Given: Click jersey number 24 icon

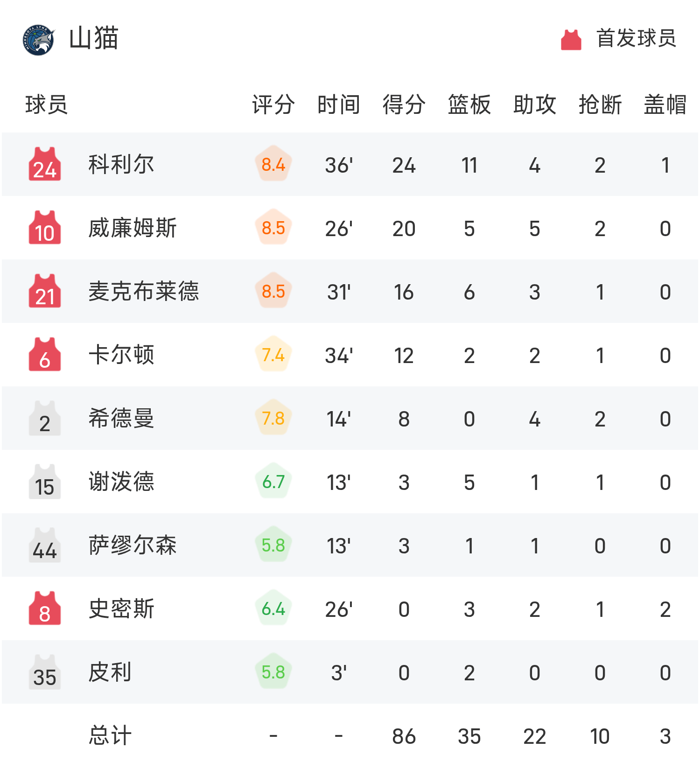Looking at the screenshot, I should (x=45, y=164).
